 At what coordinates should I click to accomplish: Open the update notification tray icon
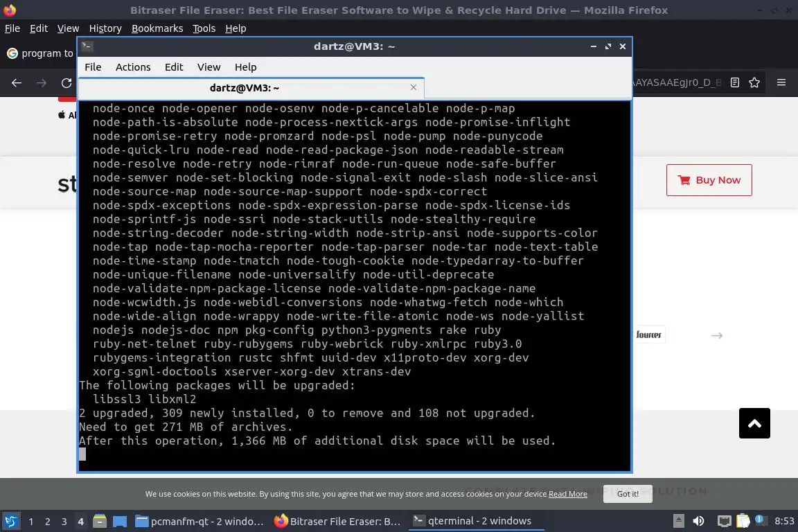[760, 520]
